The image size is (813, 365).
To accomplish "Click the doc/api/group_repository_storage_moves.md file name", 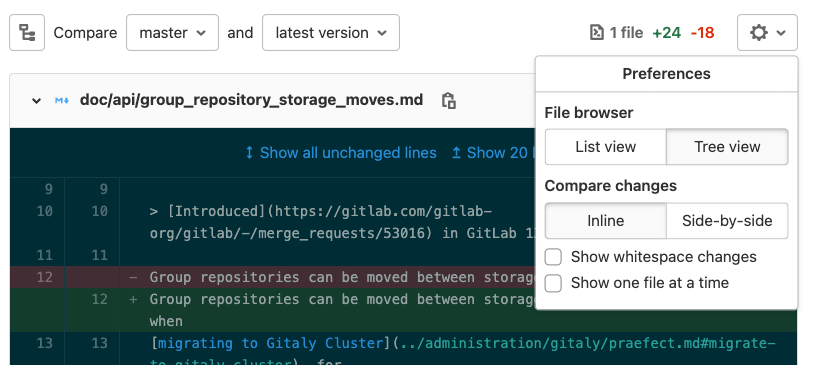I will click(x=251, y=100).
